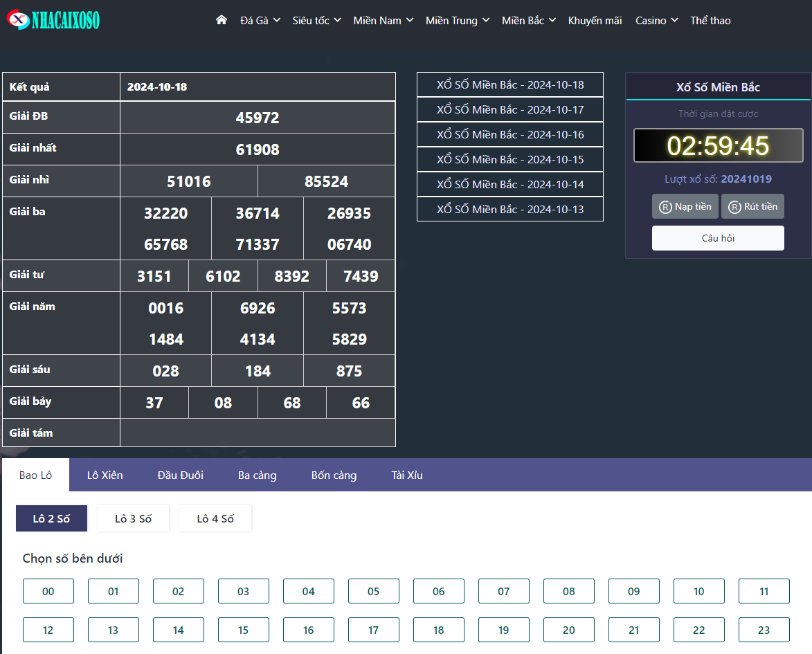Switch to the Lô Xiên tab
812x654 pixels.
pyautogui.click(x=105, y=475)
